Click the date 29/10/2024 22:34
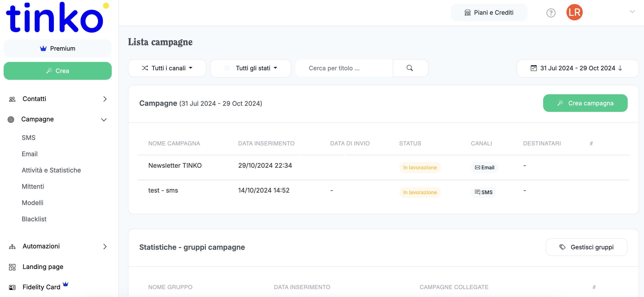Screen dimensions: 644x297 (x=265, y=165)
